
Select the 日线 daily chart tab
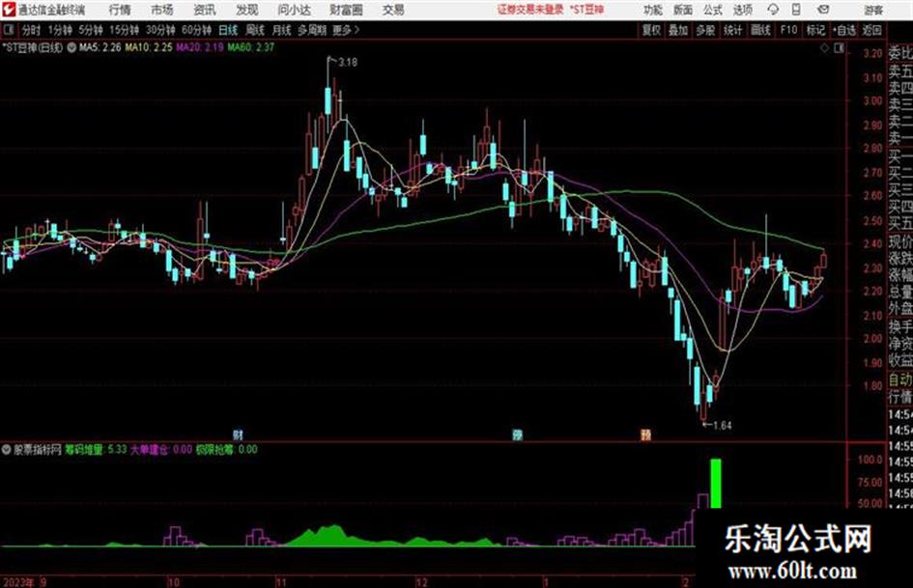(228, 30)
